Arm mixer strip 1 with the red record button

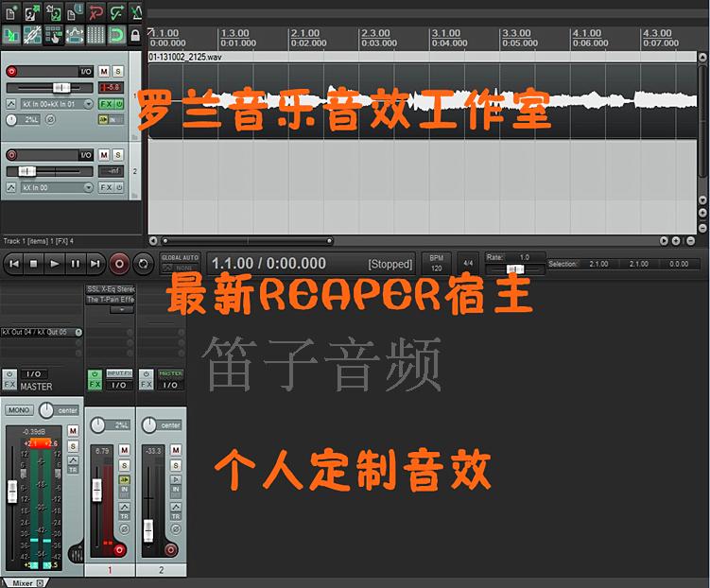coord(119,550)
